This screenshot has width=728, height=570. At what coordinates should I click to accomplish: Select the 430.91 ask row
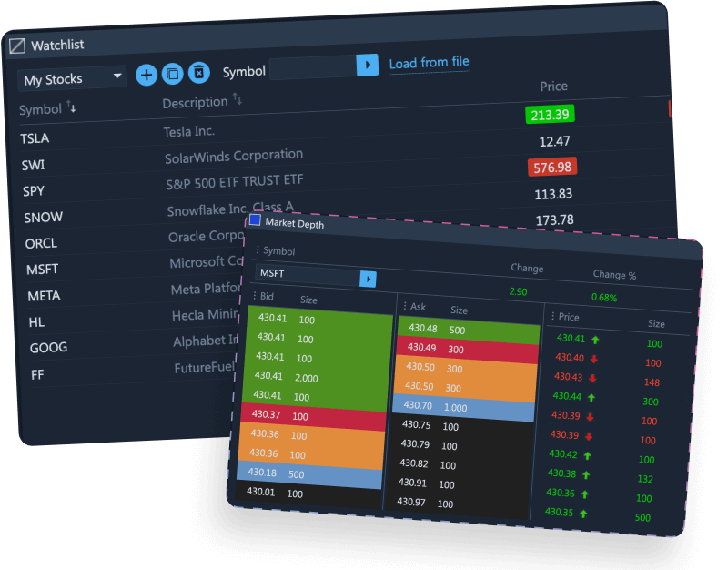(458, 485)
